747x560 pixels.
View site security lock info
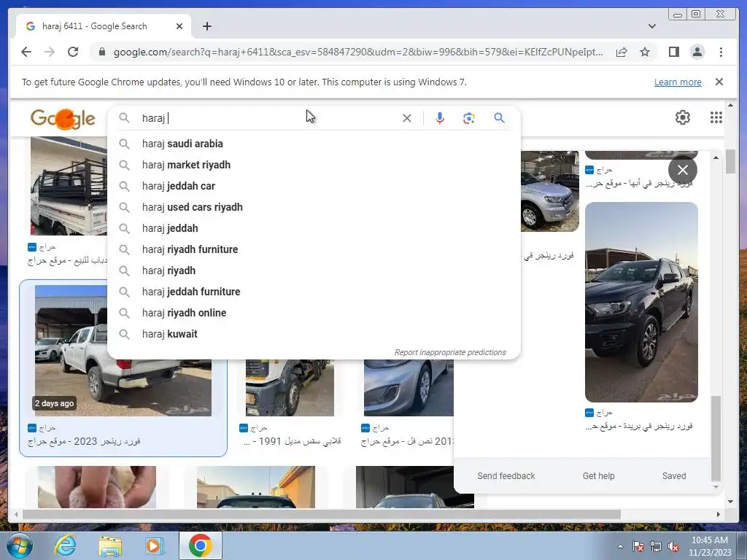[x=101, y=52]
